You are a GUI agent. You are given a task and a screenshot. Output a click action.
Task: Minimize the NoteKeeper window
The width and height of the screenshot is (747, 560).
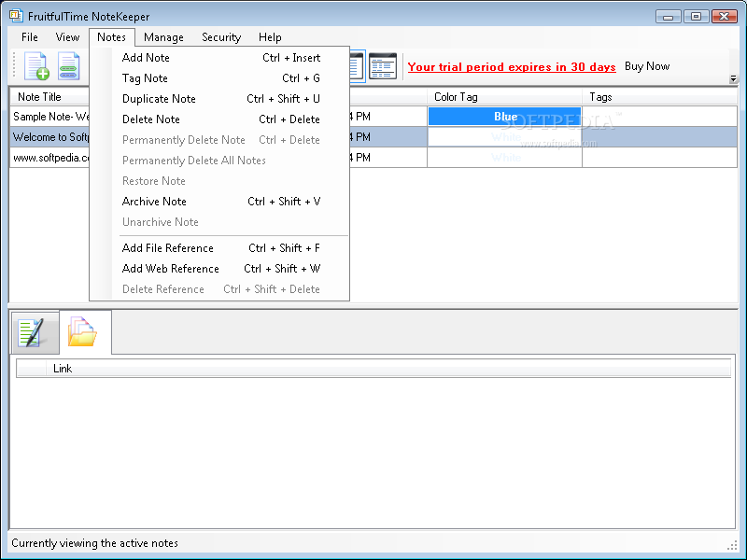point(668,17)
